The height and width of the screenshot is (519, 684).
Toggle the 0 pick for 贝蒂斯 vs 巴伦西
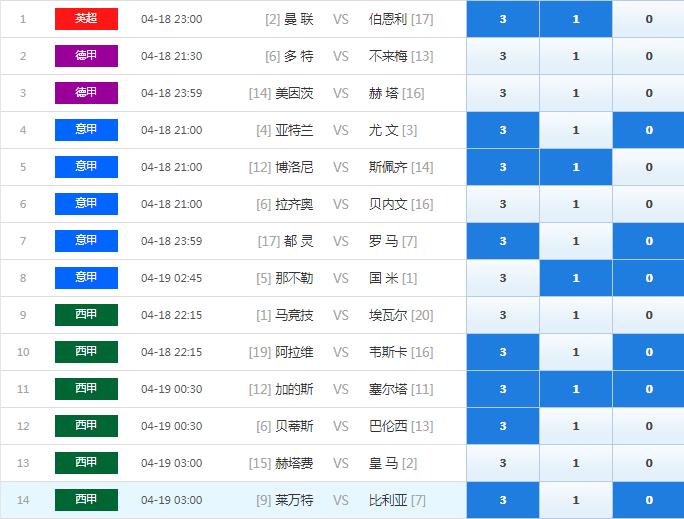pyautogui.click(x=649, y=426)
